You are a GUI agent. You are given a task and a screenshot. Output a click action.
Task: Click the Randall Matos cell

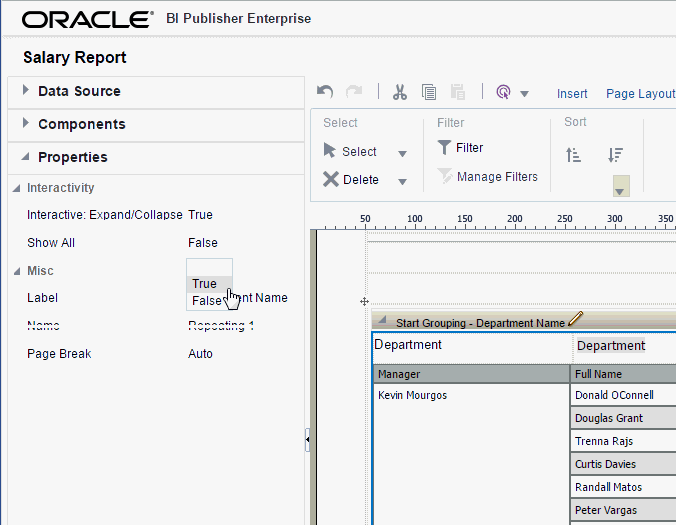pos(623,487)
